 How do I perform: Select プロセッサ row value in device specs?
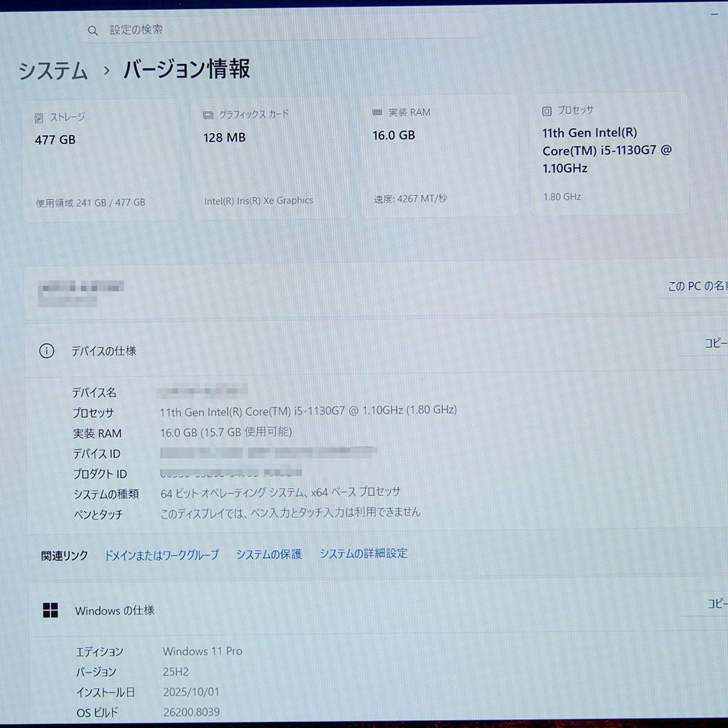pos(308,411)
